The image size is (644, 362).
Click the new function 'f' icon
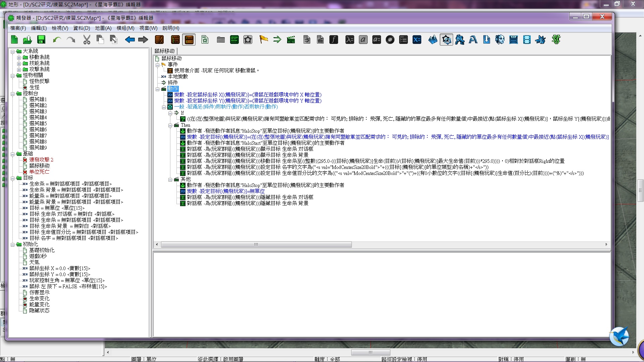pyautogui.click(x=334, y=40)
